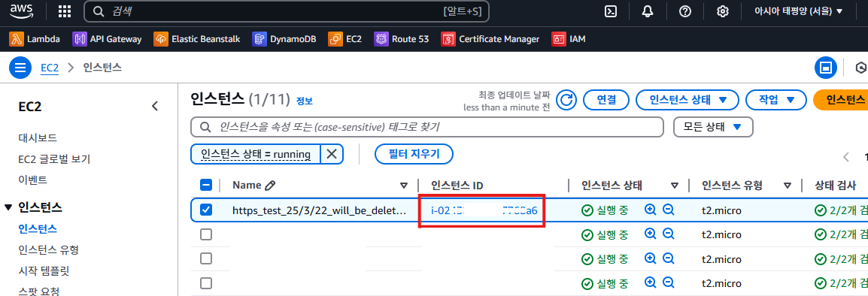The image size is (868, 296).
Task: Focus the top AWS search box
Action: pyautogui.click(x=286, y=11)
